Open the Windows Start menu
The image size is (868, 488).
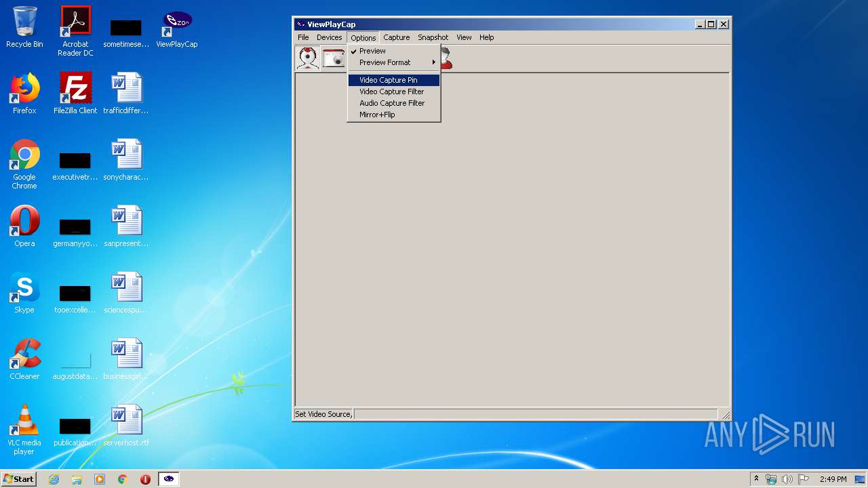(18, 479)
